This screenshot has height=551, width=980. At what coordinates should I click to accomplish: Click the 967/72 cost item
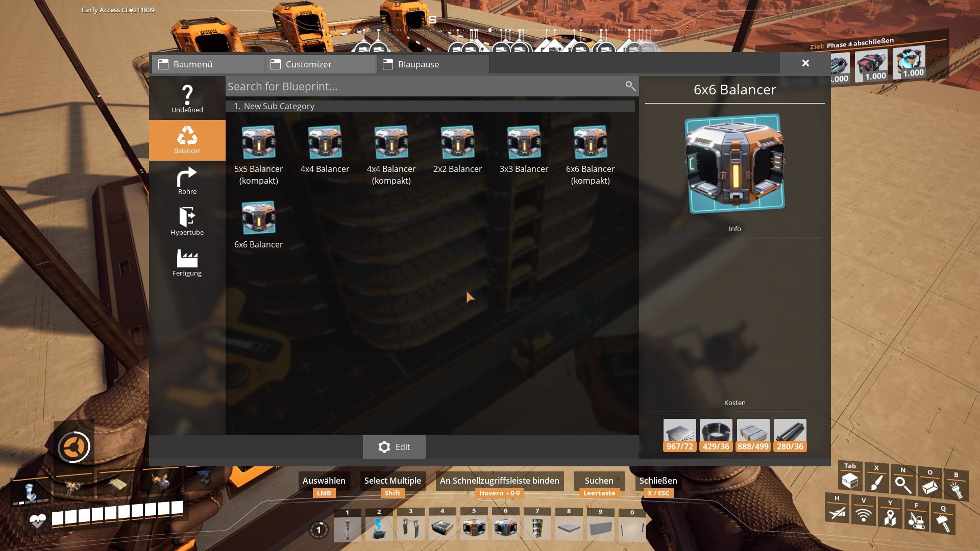click(x=679, y=436)
